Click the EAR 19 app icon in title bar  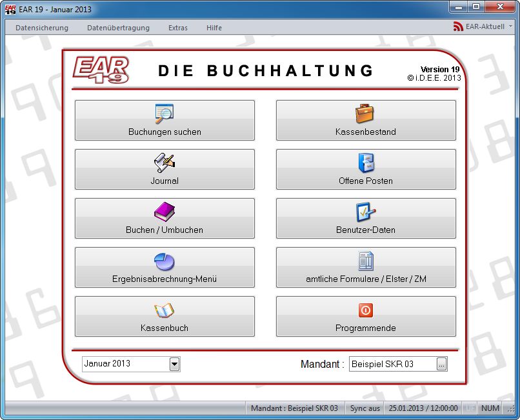(10, 9)
